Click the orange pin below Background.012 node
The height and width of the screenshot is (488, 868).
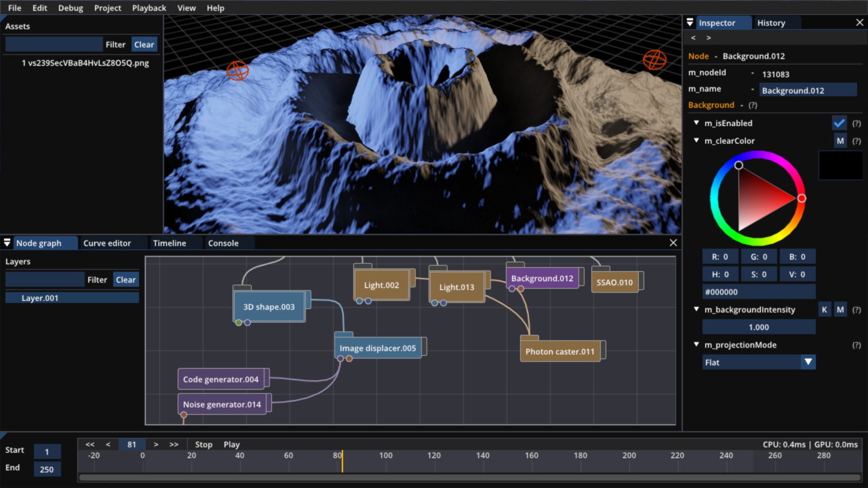tap(520, 289)
